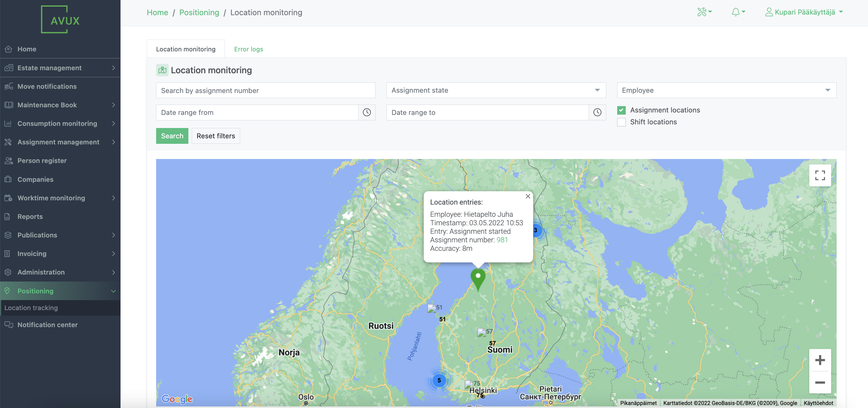Screen dimensions: 868x408
Task: Open Move notifications via truck icon
Action: (x=9, y=86)
